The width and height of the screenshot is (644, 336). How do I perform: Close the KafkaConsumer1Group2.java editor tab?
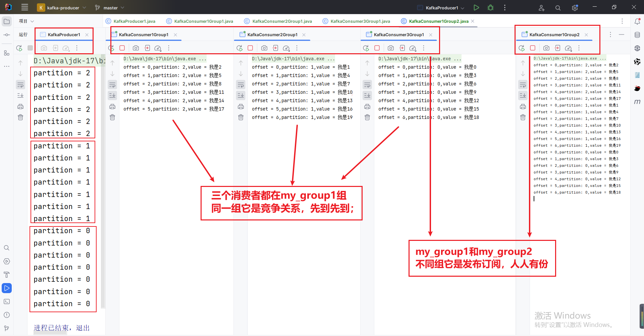point(473,21)
